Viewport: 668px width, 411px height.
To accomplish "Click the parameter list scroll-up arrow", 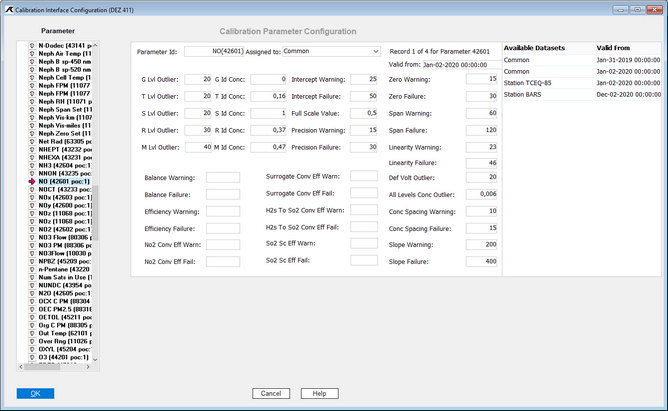I will [95, 45].
